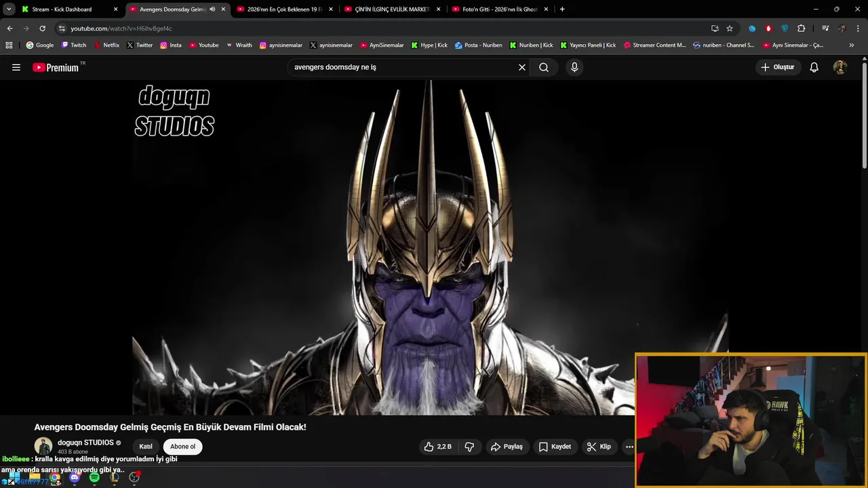
Task: Show hidden bookmarks with double chevron
Action: (852, 45)
